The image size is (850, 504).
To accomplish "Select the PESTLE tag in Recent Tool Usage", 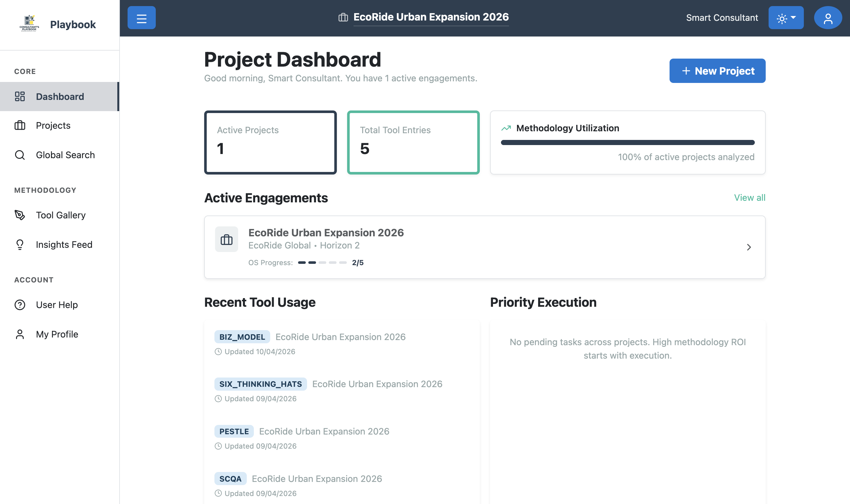I will click(x=233, y=431).
